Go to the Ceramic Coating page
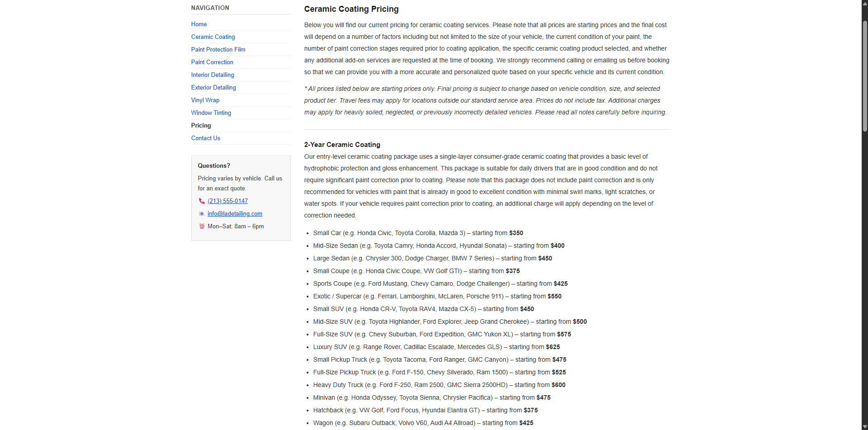Screen dimensions: 868x430 213,37
